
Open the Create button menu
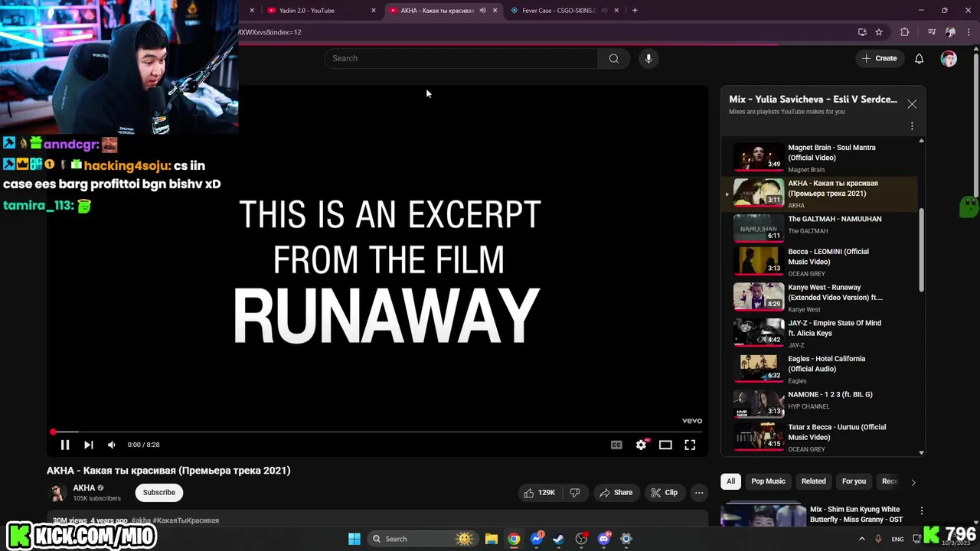coord(879,58)
